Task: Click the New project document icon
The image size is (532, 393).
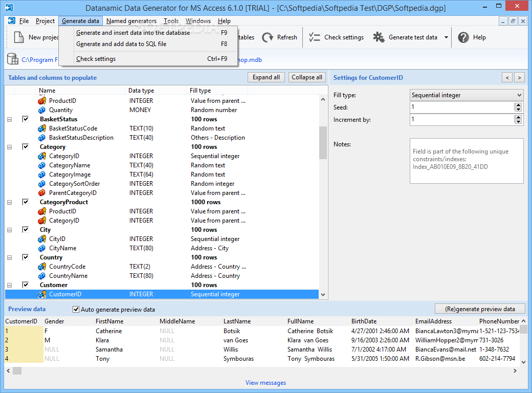Action: [x=18, y=37]
